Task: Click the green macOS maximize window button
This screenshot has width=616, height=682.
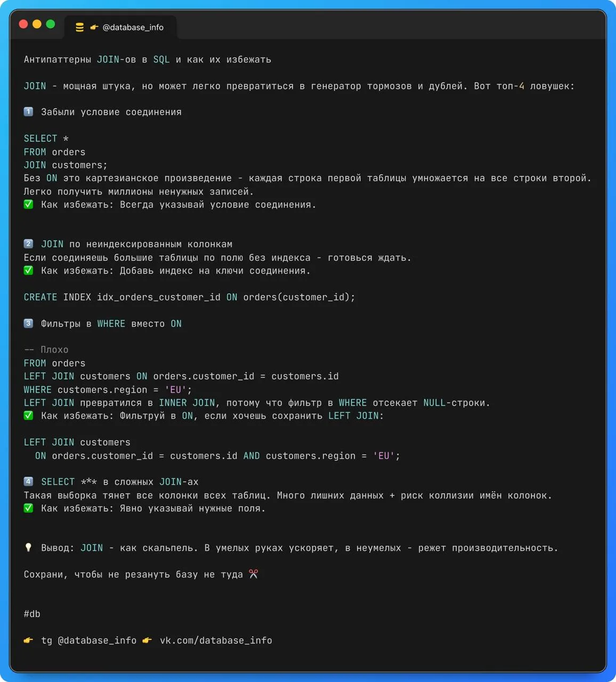Action: [x=51, y=24]
